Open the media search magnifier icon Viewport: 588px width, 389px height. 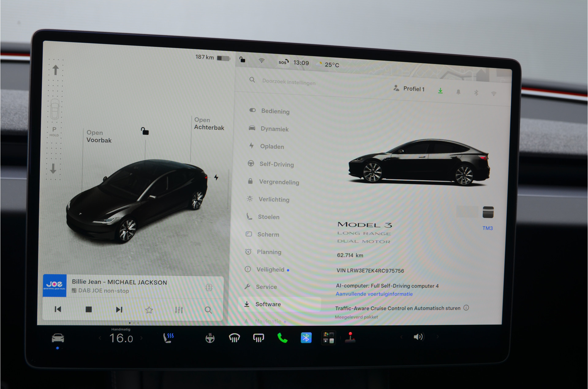(x=208, y=310)
